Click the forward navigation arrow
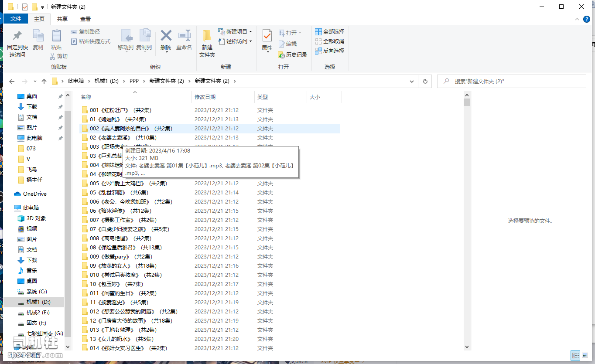The image size is (595, 364). [25, 82]
